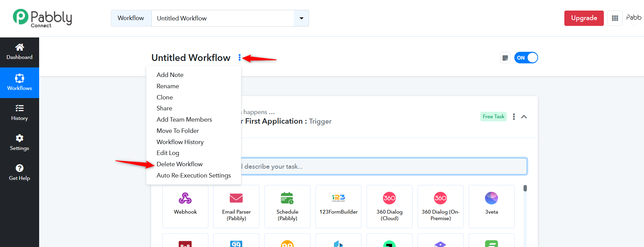Open the Workflows sidebar section
The width and height of the screenshot is (644, 247).
point(19,83)
